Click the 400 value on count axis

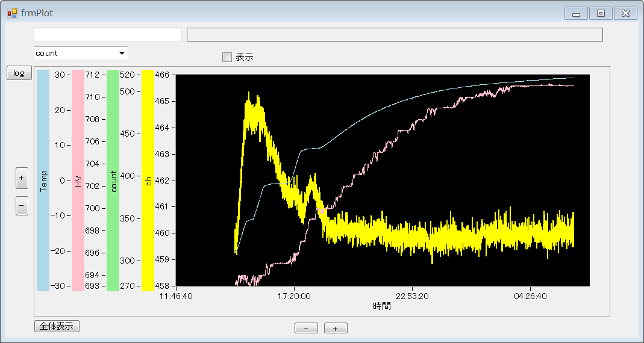[127, 176]
